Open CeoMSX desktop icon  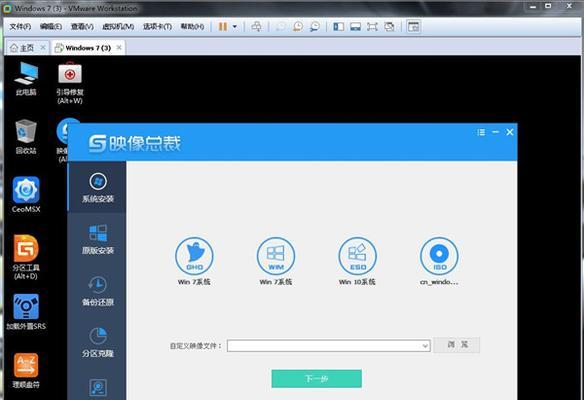pyautogui.click(x=26, y=194)
